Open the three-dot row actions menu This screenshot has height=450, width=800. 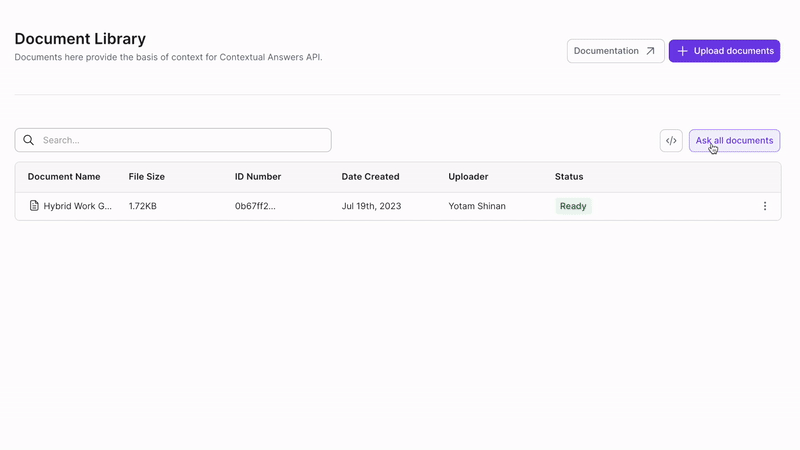(x=765, y=206)
